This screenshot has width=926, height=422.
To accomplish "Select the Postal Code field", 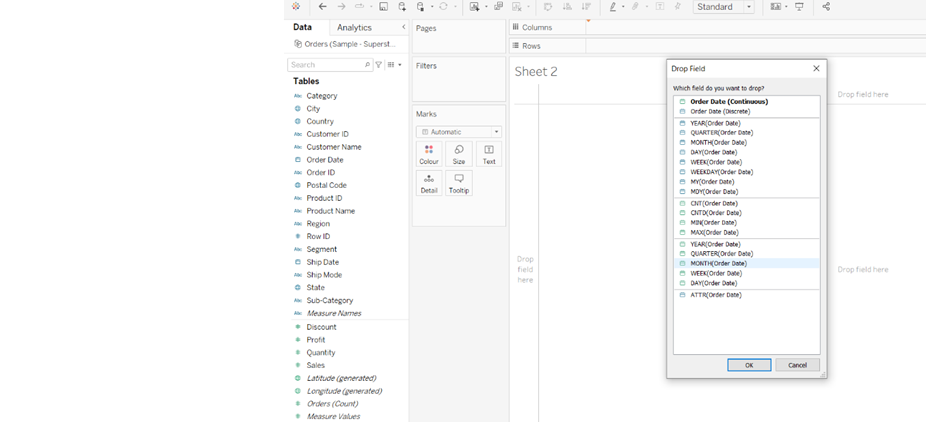I will [x=327, y=185].
